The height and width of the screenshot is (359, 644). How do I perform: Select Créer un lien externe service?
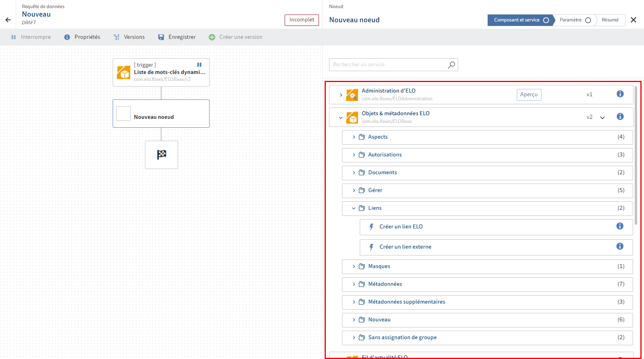coord(496,247)
